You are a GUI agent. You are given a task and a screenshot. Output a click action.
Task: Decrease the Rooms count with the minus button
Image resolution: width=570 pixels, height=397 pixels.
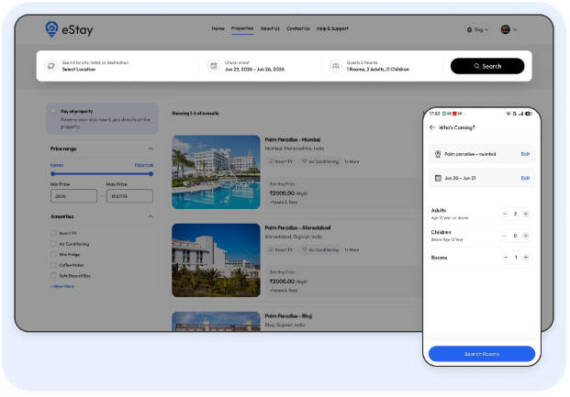point(505,257)
